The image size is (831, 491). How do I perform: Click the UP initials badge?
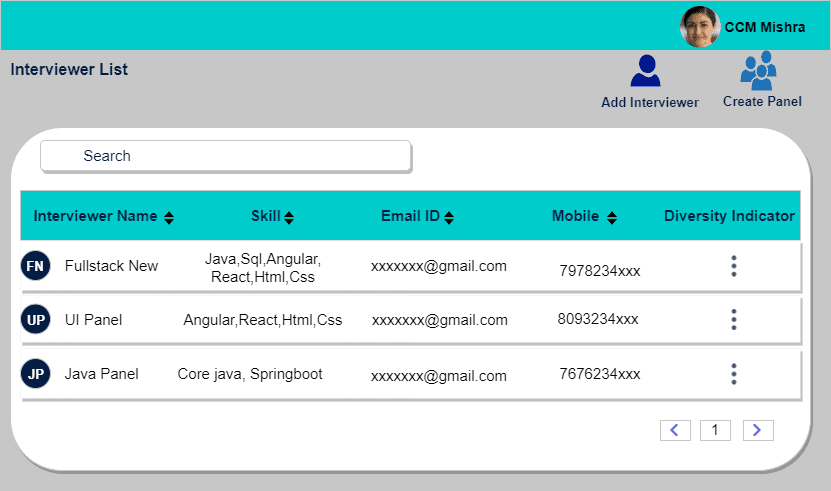[x=36, y=320]
